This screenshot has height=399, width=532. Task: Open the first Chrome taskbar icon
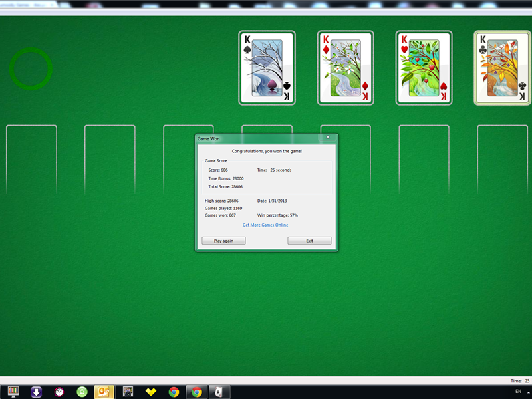tap(174, 392)
